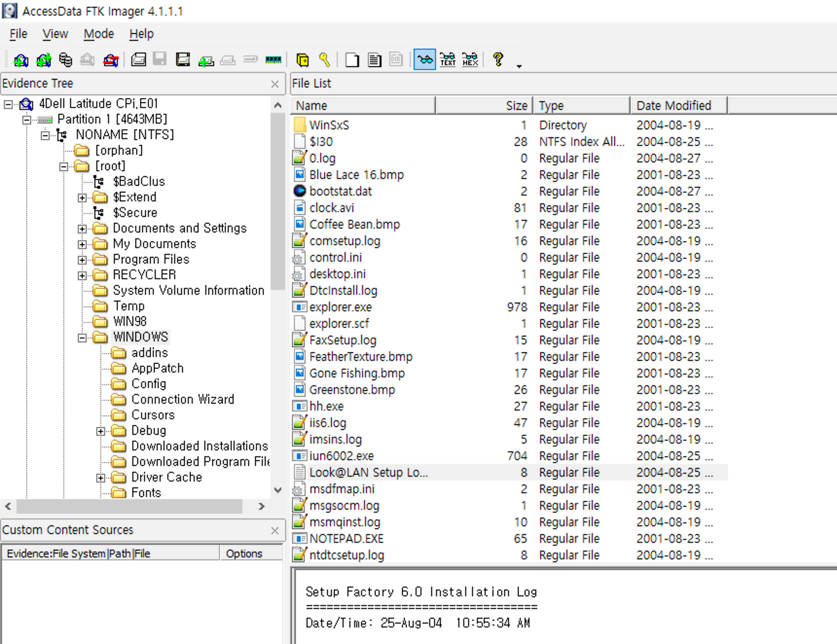The image size is (837, 644).
Task: Open toolbar options small down arrow
Action: pos(519,66)
